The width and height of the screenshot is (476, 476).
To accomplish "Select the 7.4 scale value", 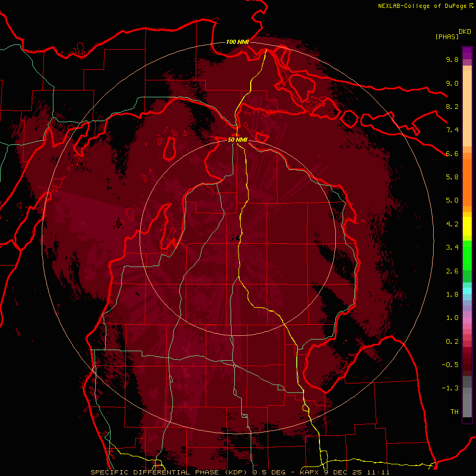I will (x=452, y=130).
